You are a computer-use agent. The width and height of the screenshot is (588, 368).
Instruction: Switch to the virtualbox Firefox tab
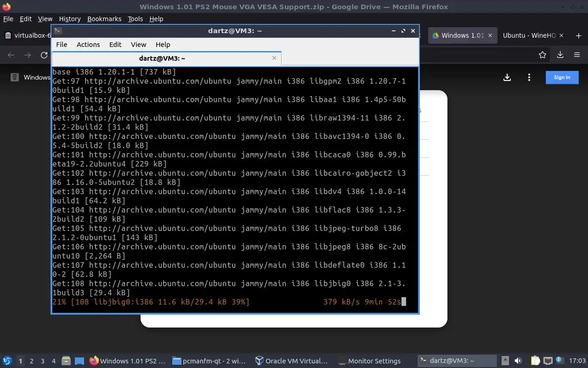click(x=27, y=35)
